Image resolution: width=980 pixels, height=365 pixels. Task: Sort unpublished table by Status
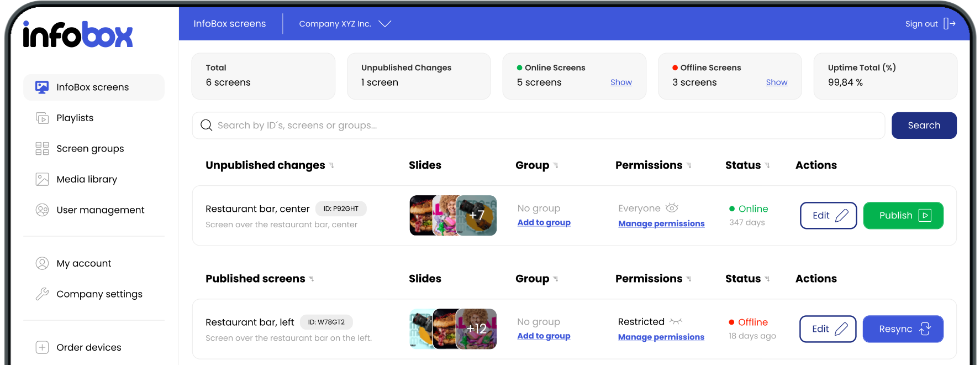coord(767,165)
